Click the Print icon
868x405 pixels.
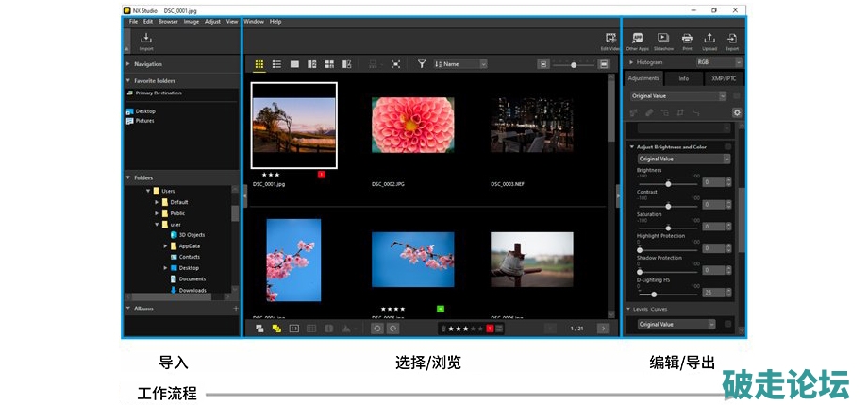pyautogui.click(x=687, y=41)
